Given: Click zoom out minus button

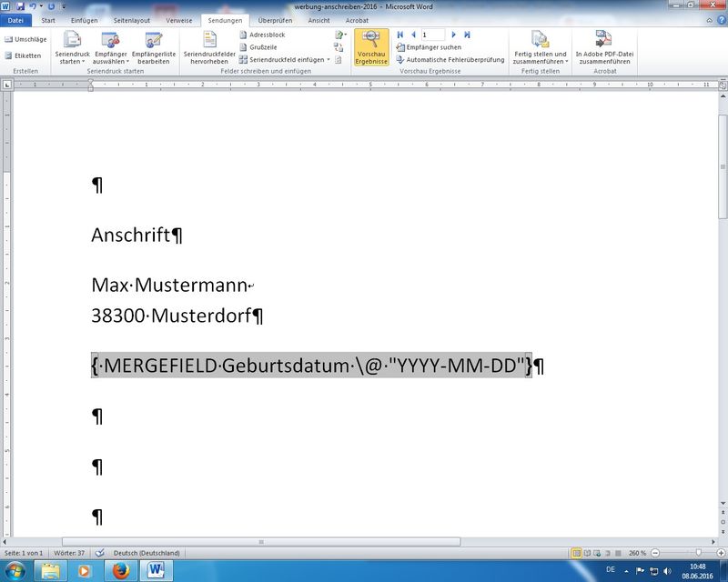Looking at the screenshot, I should coord(655,553).
